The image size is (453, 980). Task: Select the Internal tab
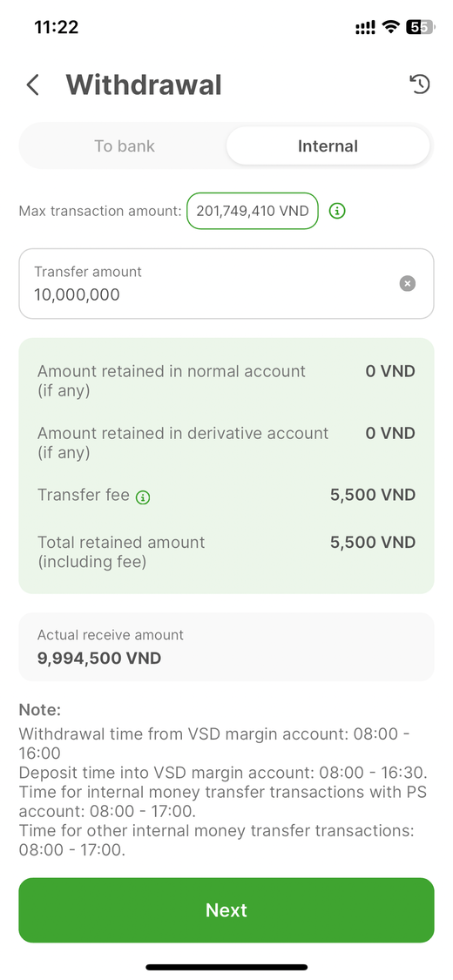click(x=328, y=146)
